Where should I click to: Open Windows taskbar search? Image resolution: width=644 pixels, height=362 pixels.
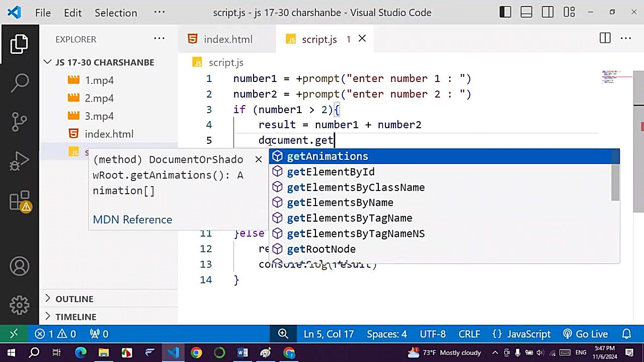[34, 352]
